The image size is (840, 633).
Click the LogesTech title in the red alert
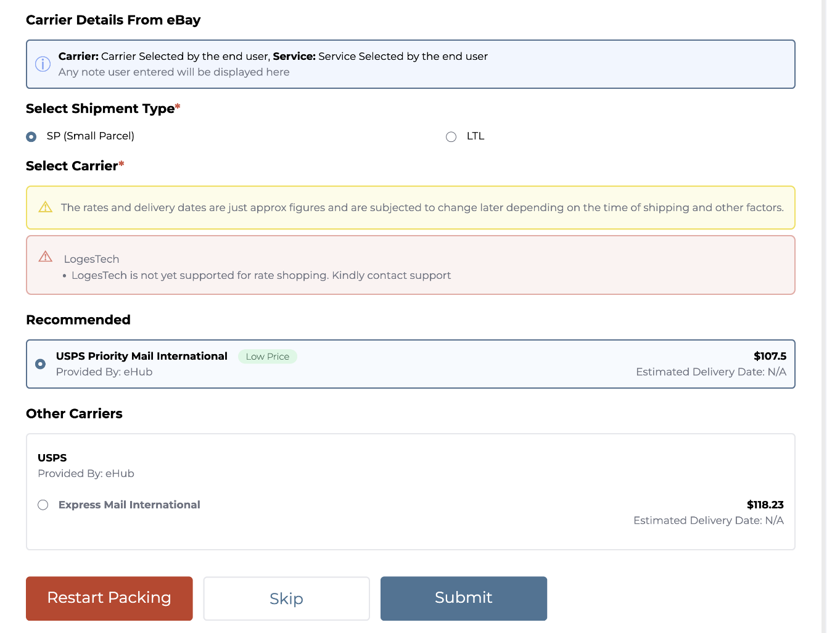pyautogui.click(x=91, y=259)
